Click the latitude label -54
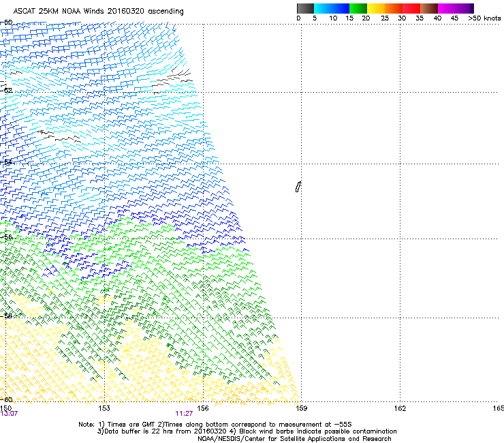 tap(6, 162)
